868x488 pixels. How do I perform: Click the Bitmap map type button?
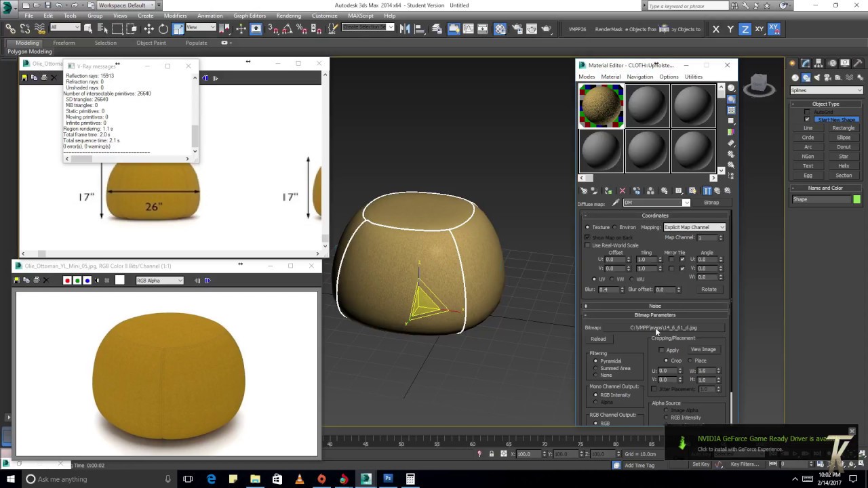pos(711,203)
